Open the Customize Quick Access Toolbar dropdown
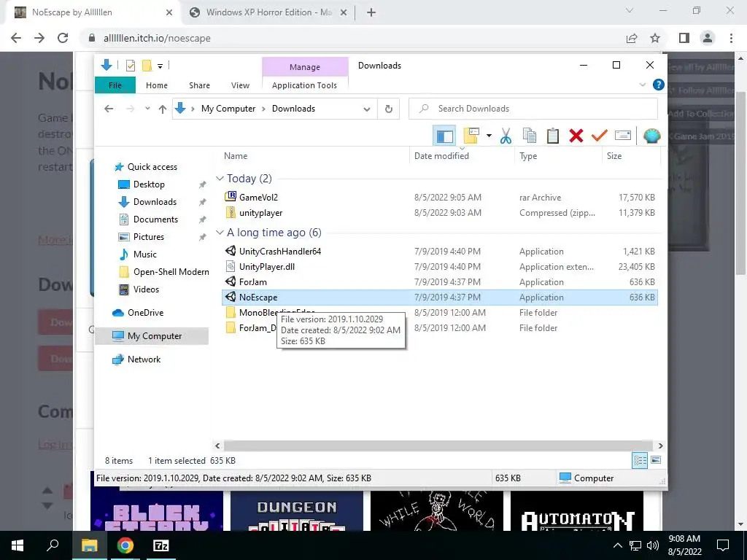Image resolution: width=747 pixels, height=560 pixels. (160, 66)
